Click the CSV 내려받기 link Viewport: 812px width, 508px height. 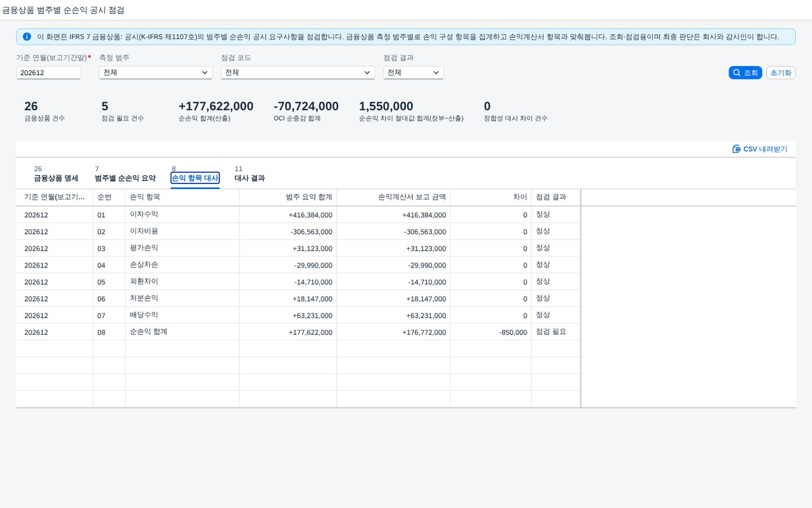(x=760, y=149)
